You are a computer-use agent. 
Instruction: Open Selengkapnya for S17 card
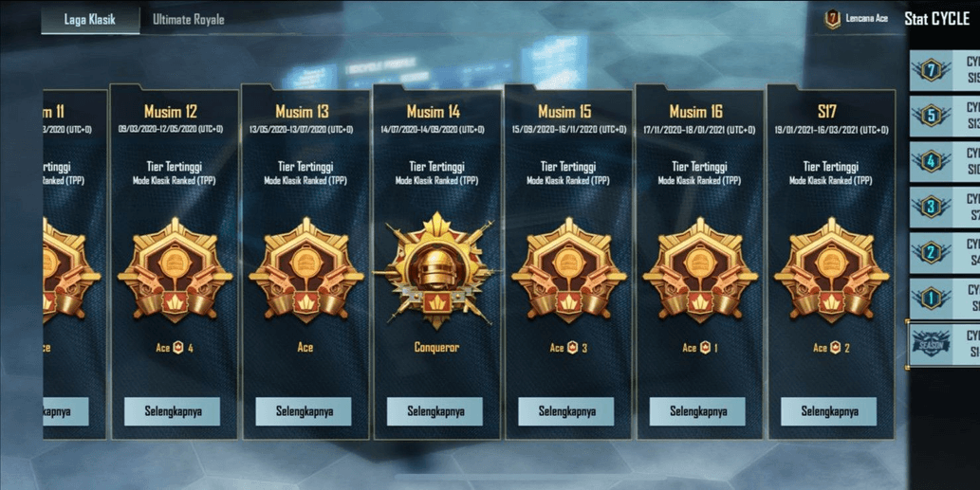coord(829,411)
